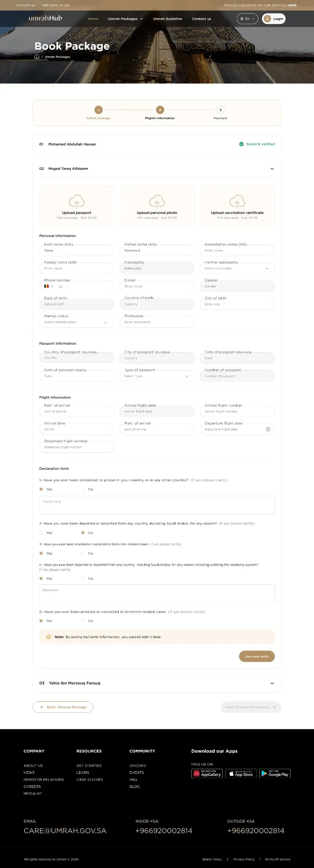Screen dimensions: 314x868
Task: Click the Save and verify button
Action: (x=257, y=656)
